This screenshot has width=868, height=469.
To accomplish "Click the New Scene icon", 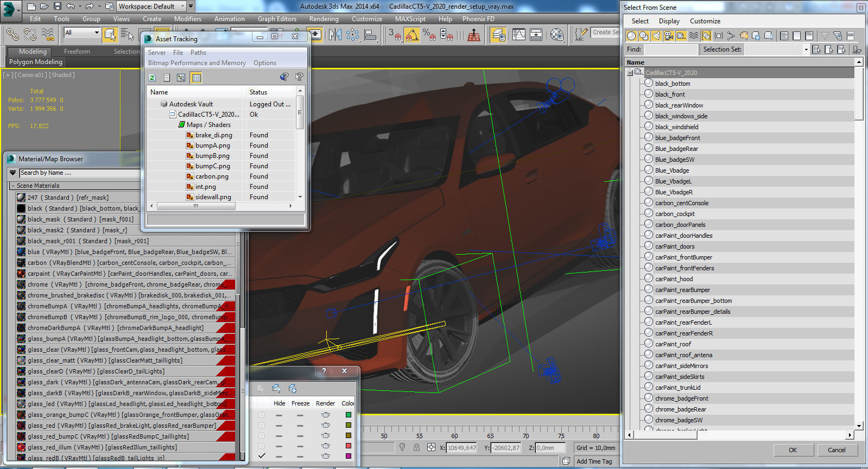I will point(31,7).
